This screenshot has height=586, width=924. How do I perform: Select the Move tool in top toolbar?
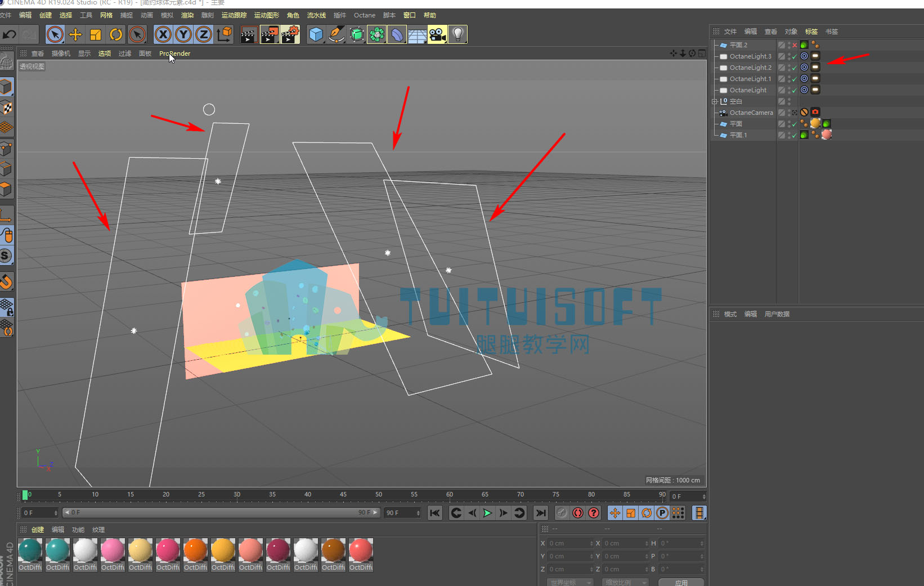tap(75, 35)
